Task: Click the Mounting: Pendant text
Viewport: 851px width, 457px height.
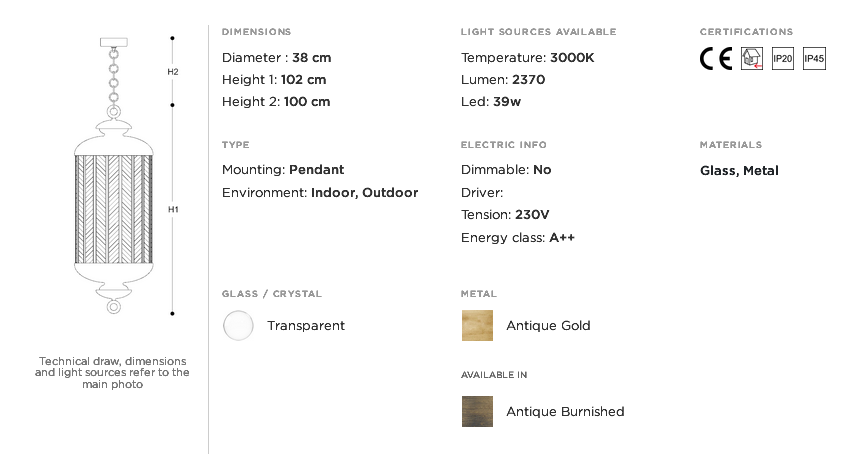Action: tap(283, 170)
